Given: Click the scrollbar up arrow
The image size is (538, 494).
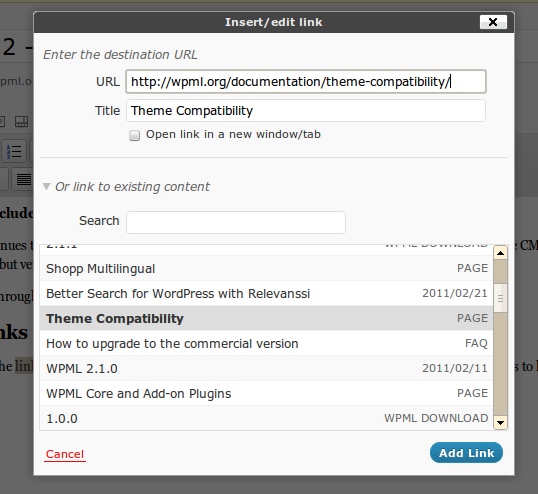Looking at the screenshot, I should point(500,253).
